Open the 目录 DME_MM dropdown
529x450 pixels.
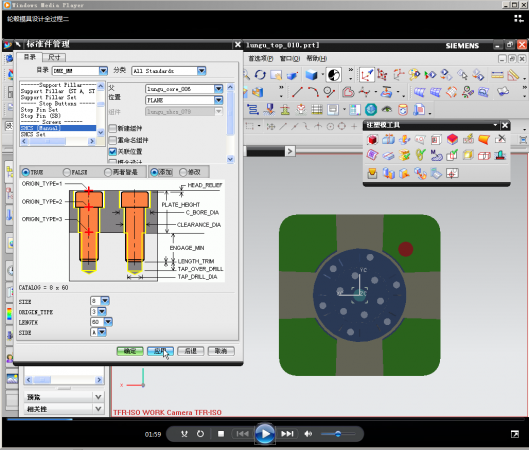coord(103,71)
